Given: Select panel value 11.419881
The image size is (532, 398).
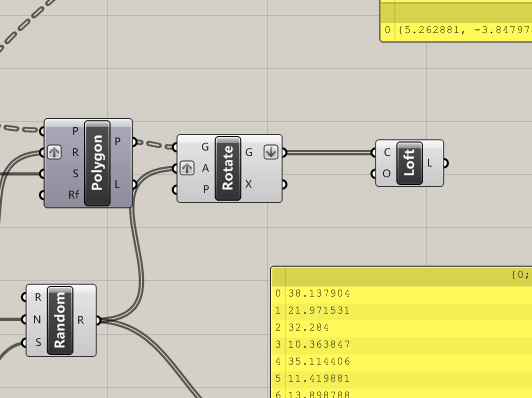Looking at the screenshot, I should pyautogui.click(x=319, y=378).
